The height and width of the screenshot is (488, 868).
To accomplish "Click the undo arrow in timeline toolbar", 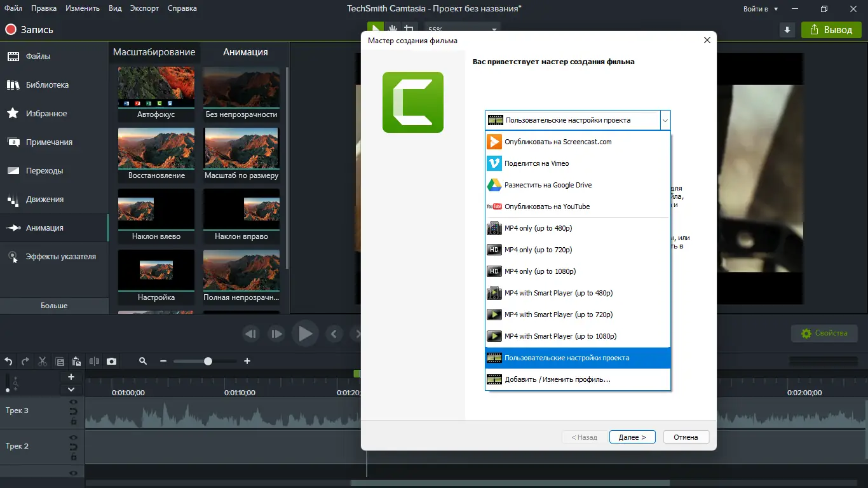I will [x=9, y=361].
